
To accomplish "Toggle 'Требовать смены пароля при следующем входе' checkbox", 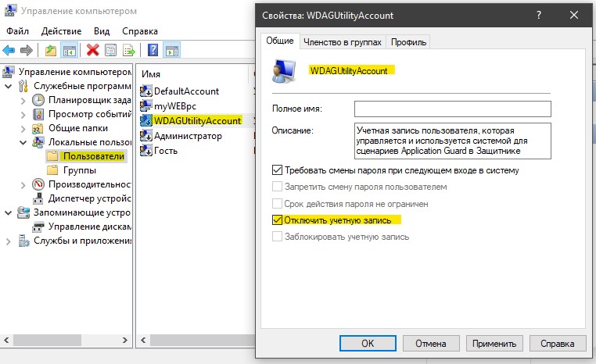I will 277,170.
